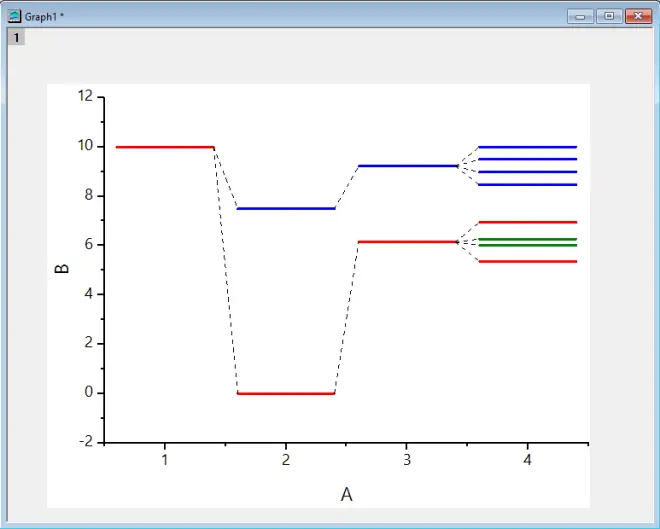Image resolution: width=660 pixels, height=529 pixels.
Task: Select the red level line at 10
Action: pos(165,147)
